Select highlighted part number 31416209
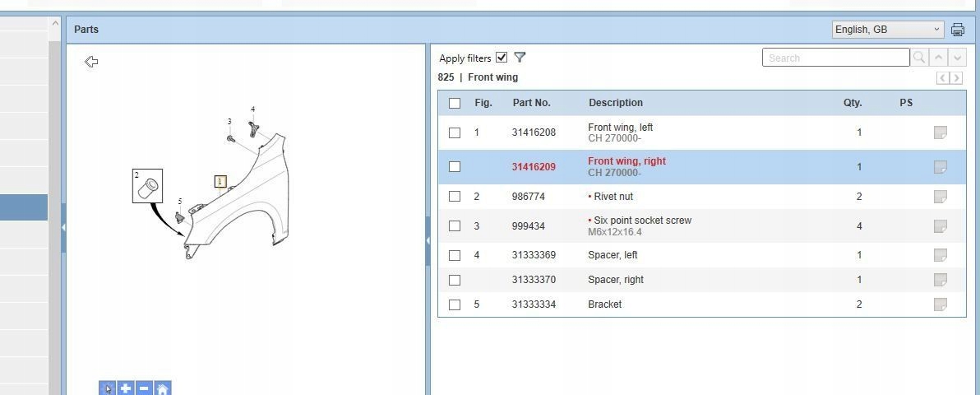 534,167
